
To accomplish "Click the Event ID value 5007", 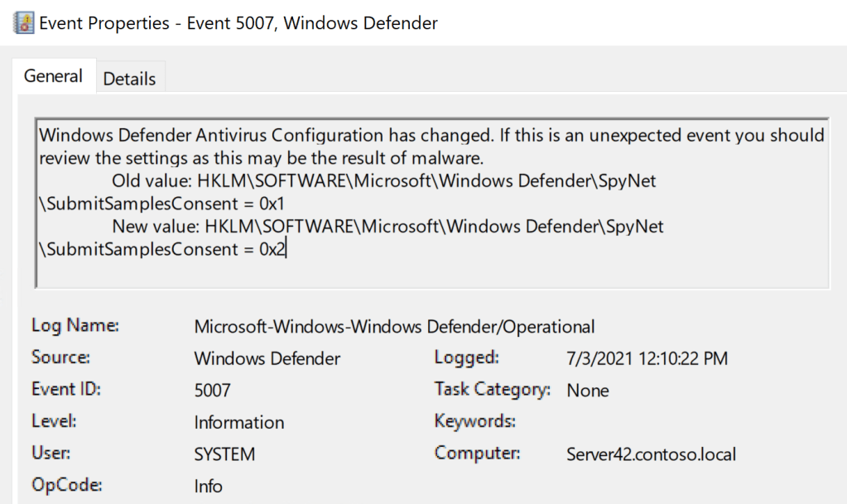I will tap(212, 390).
